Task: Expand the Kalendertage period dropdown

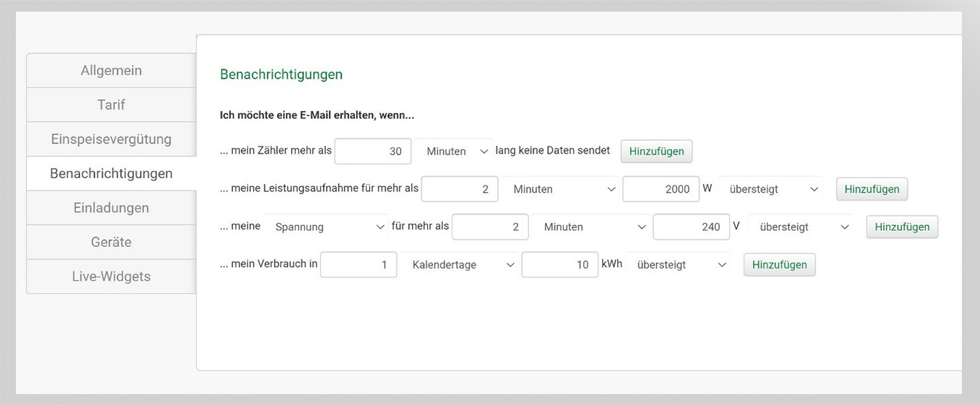Action: pos(461,265)
